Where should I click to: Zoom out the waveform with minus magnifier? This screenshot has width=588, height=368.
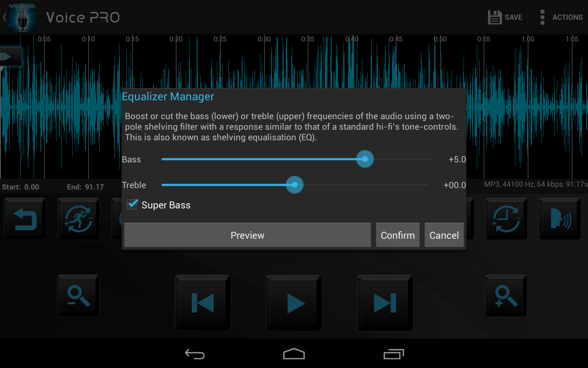pyautogui.click(x=79, y=296)
